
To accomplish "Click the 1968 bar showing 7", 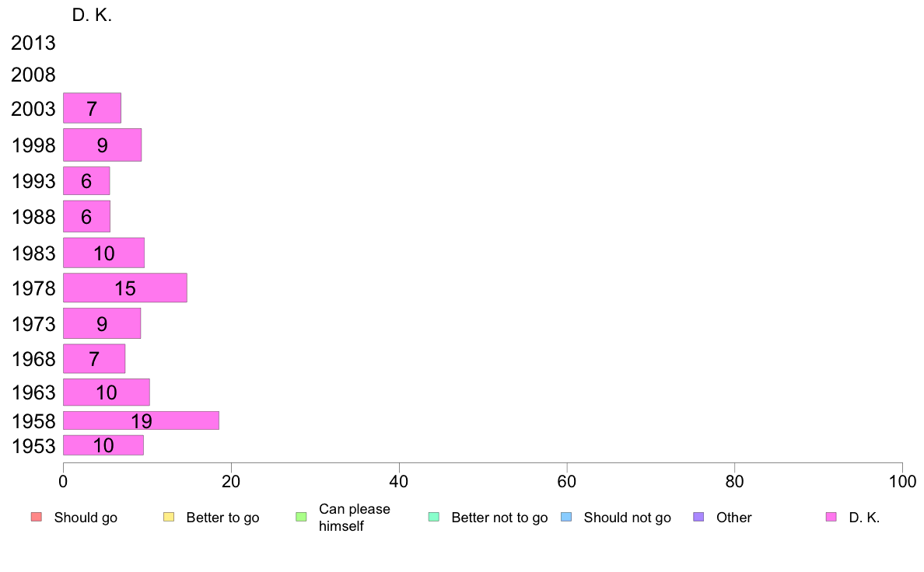I will pos(93,359).
